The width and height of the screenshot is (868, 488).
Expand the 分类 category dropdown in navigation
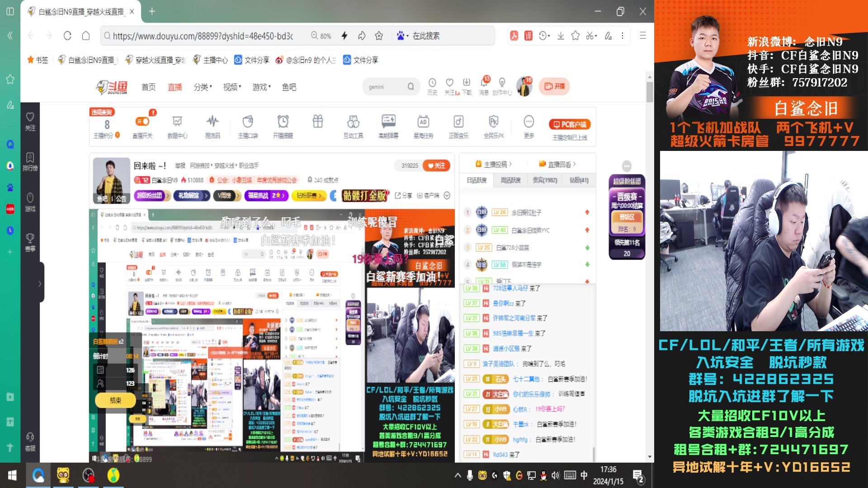(x=202, y=87)
